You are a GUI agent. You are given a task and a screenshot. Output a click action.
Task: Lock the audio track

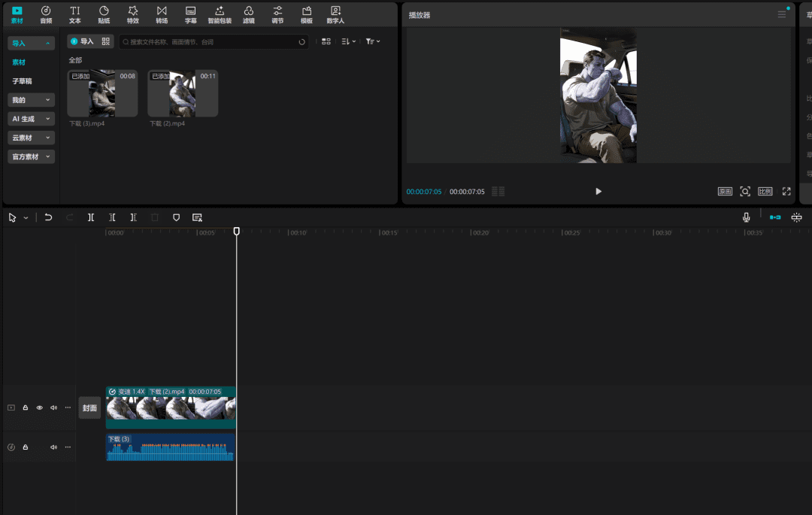coord(26,447)
